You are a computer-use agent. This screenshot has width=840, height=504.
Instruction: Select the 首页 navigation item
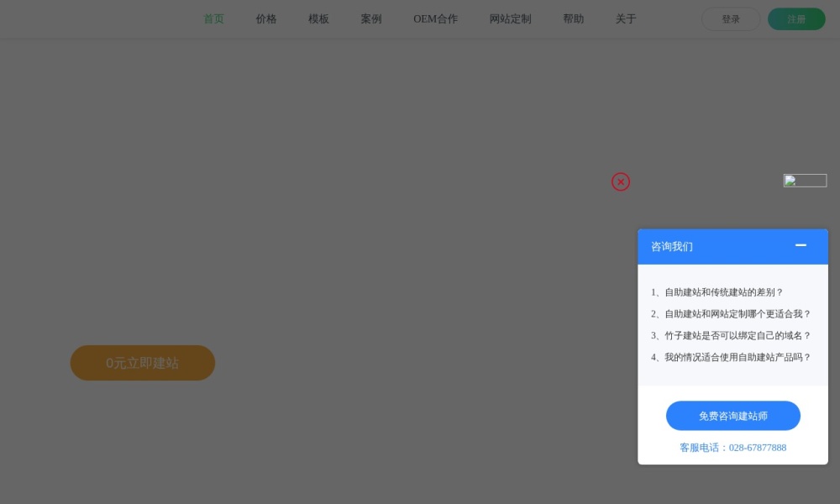(x=213, y=18)
